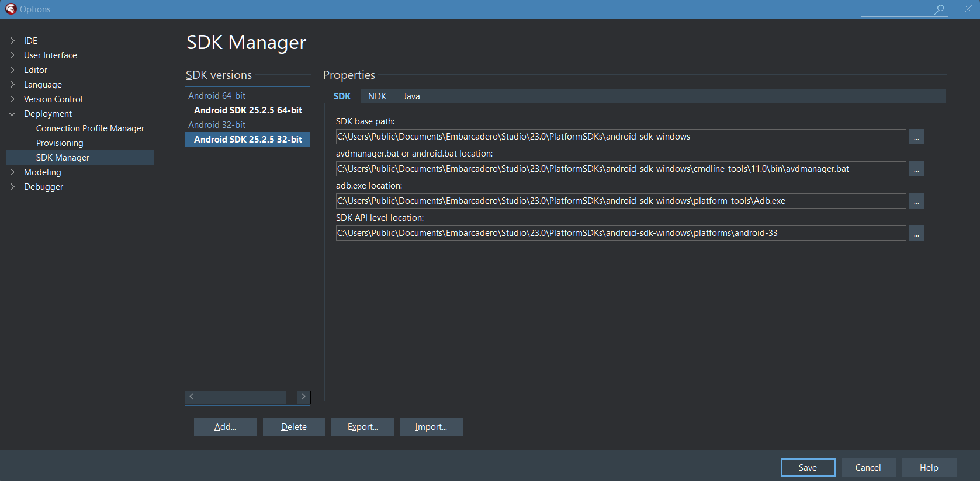Expand the Modeling tree node
This screenshot has height=483, width=980.
tap(12, 172)
